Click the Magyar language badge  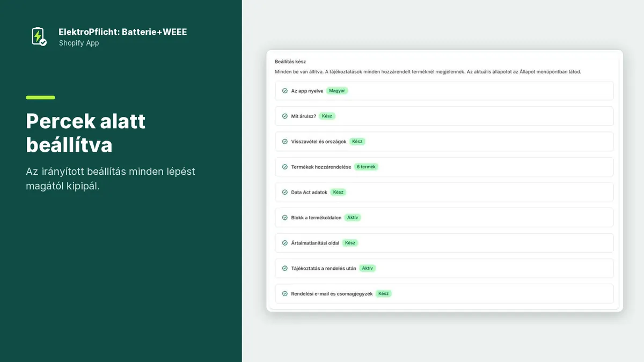point(337,91)
